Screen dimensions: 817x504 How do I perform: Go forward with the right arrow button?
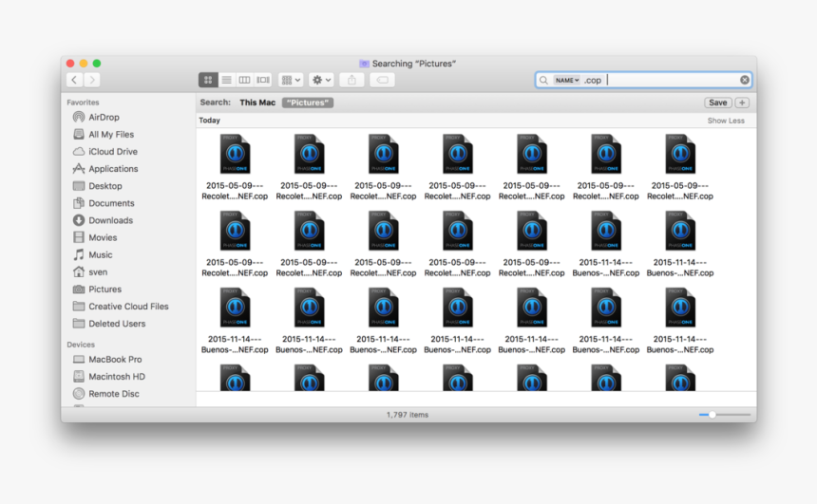click(92, 80)
